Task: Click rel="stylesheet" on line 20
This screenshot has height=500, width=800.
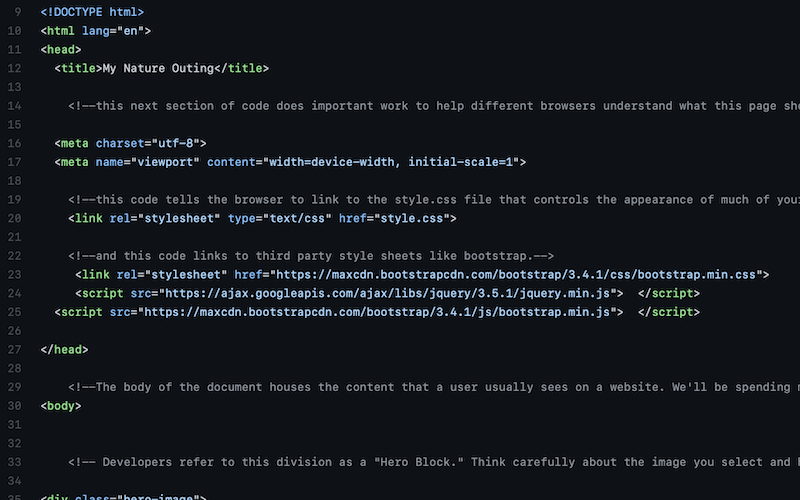Action: [165, 218]
